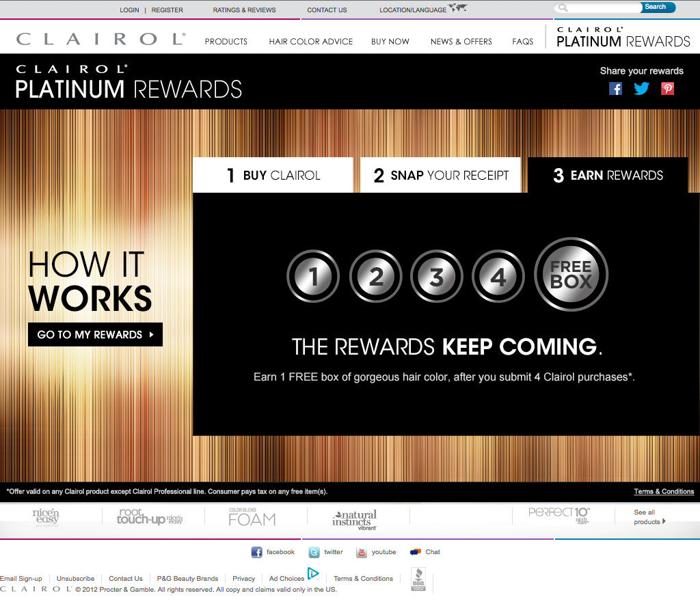Viewport: 700px width, 602px height.
Task: Click the large Clairol Platinum Rewards banner title
Action: click(x=129, y=82)
